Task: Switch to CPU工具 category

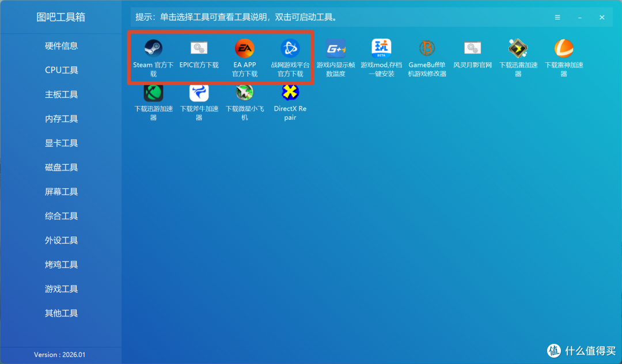Action: [61, 70]
